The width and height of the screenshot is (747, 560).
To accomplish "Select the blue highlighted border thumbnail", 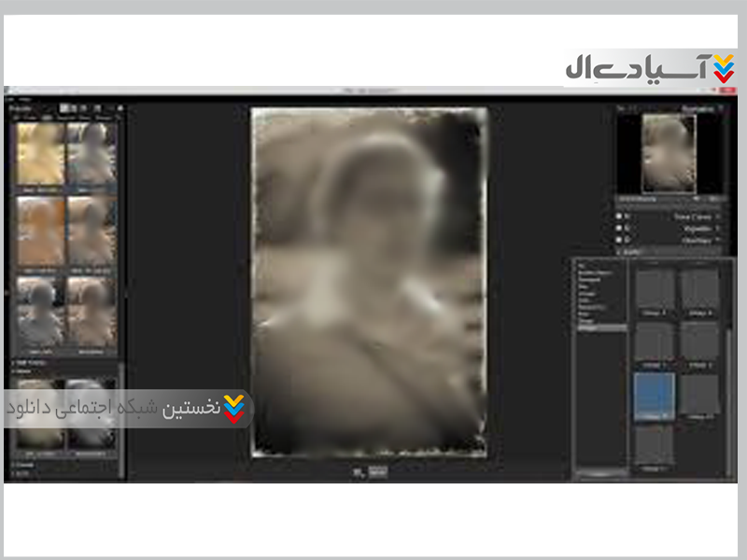I will (654, 394).
